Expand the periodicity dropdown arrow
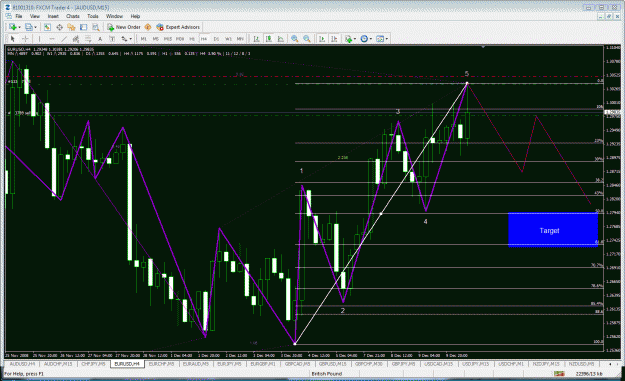Image resolution: width=625 pixels, height=381 pixels. (x=371, y=39)
